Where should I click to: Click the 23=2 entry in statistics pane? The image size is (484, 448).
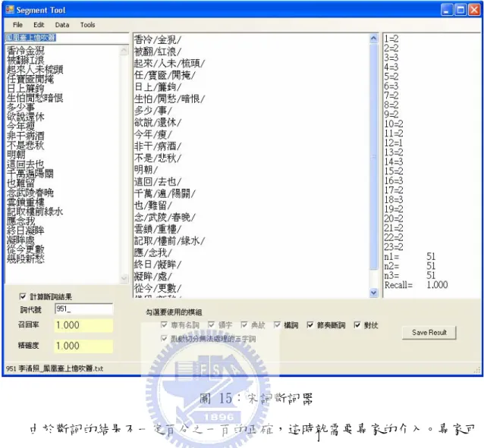[x=394, y=247]
